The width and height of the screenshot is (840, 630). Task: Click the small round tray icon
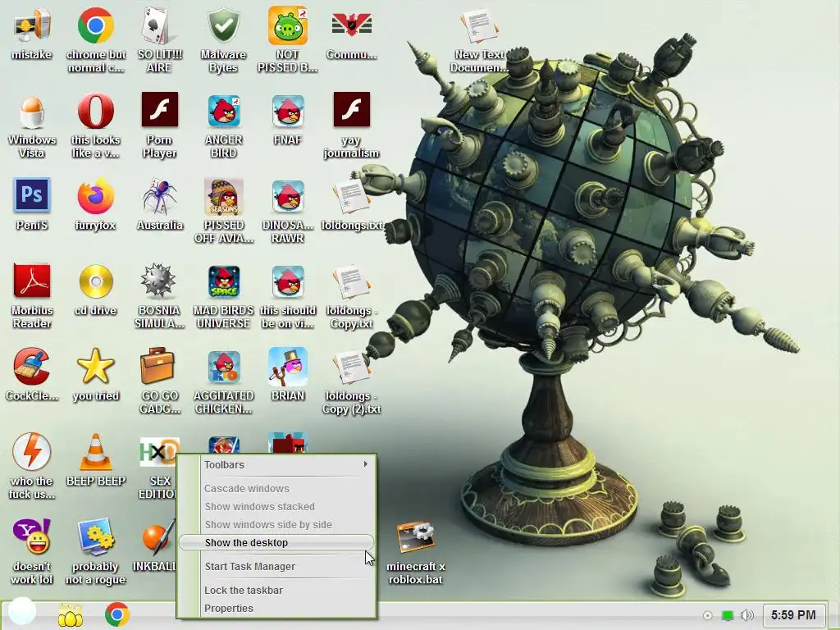coord(708,615)
